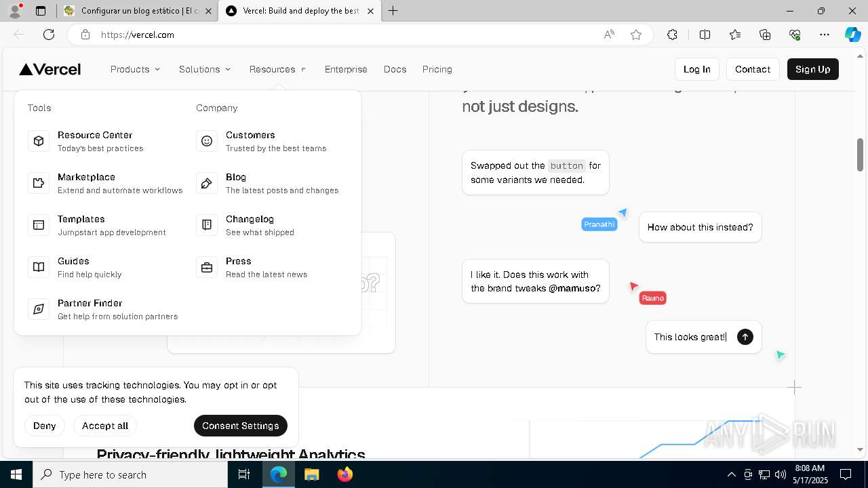Open Collections icon in toolbar
868x488 pixels.
765,35
